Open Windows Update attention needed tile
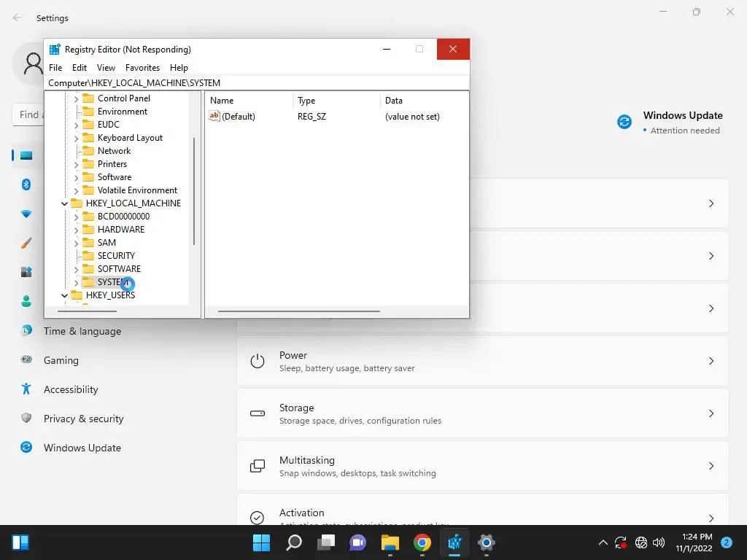Screen dimensions: 747x560 pyautogui.click(x=670, y=122)
